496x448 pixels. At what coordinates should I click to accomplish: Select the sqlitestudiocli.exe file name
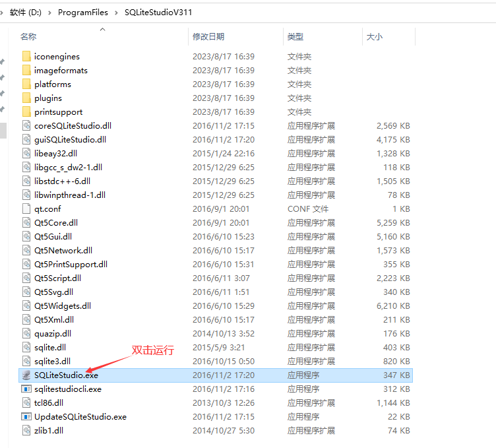tap(68, 389)
